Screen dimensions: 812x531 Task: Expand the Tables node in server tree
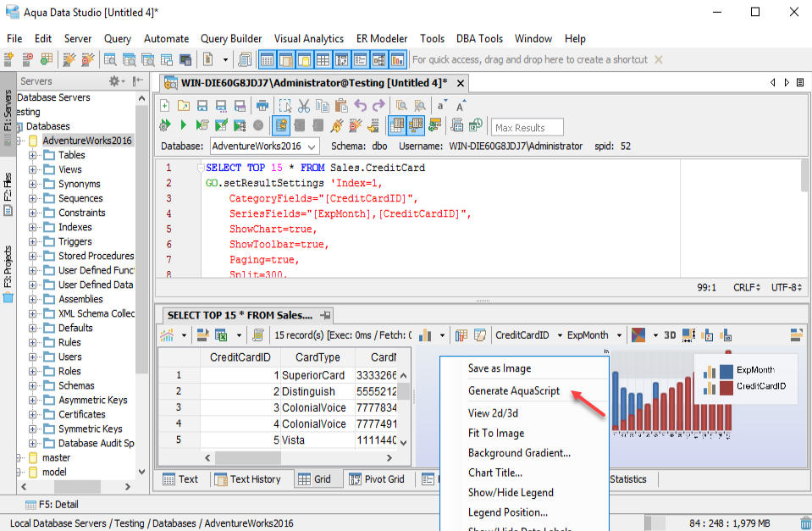[x=33, y=155]
